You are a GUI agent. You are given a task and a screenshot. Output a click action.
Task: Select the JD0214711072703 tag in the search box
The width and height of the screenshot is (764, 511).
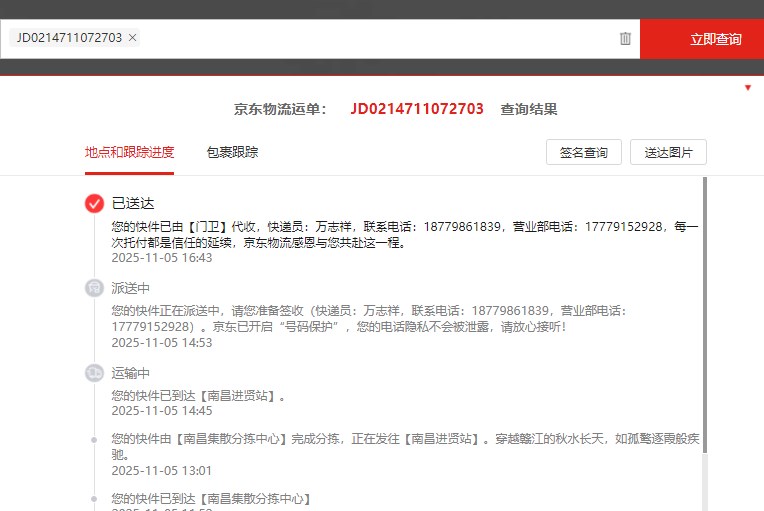68,38
